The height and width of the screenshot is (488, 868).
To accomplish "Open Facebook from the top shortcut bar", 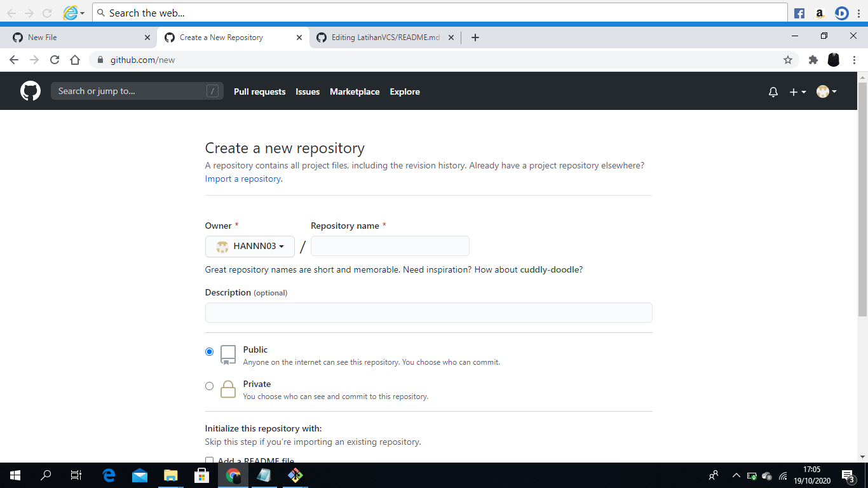I will point(799,13).
